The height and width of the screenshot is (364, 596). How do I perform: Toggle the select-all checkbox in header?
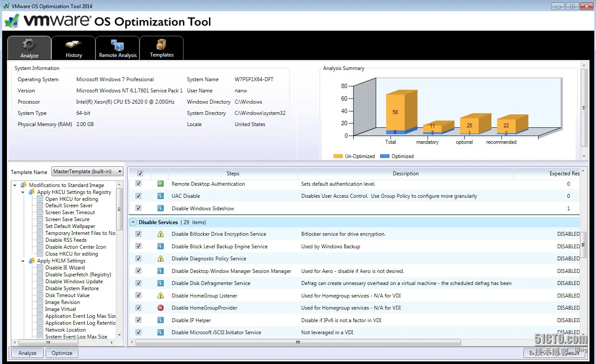(140, 173)
